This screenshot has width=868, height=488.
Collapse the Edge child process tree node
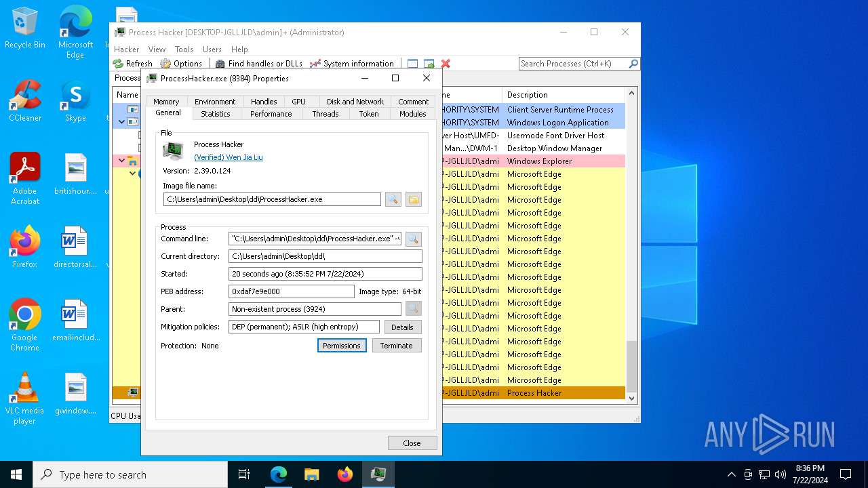coord(133,174)
